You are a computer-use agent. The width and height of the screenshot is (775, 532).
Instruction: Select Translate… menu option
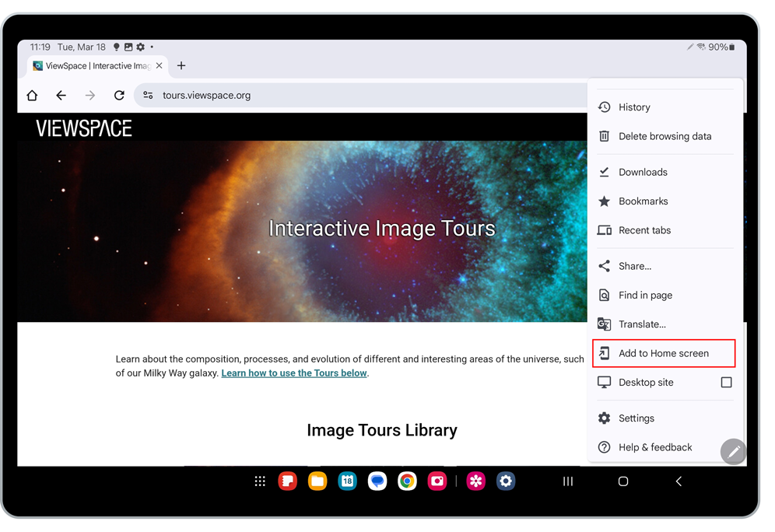tap(665, 324)
